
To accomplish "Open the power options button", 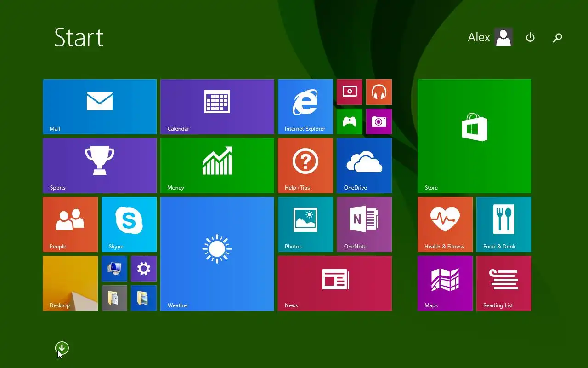I will (530, 37).
